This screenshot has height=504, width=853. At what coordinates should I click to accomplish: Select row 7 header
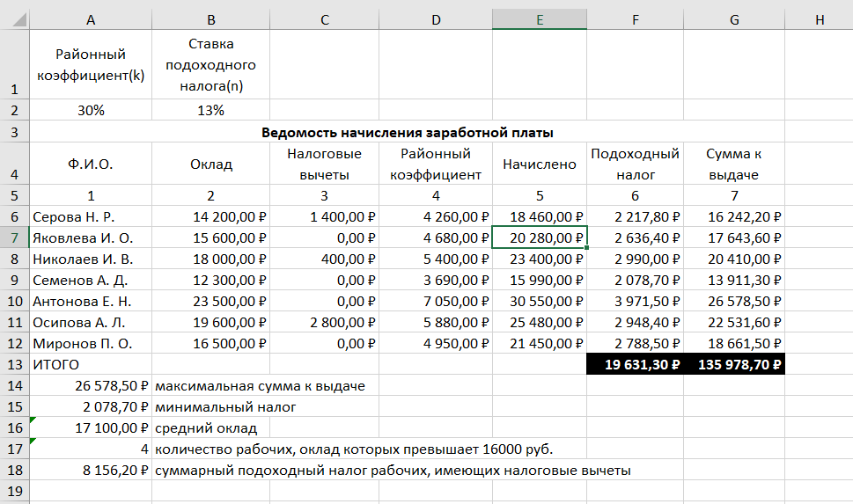tap(15, 238)
